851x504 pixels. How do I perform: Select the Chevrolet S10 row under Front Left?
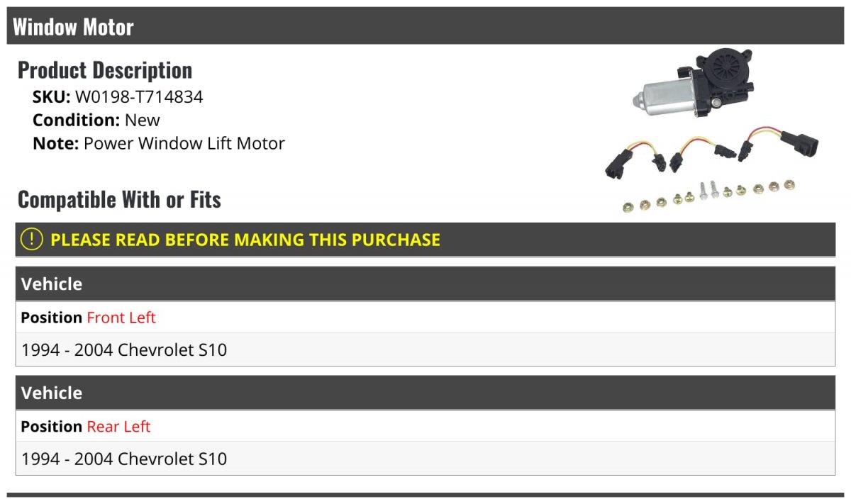tap(124, 349)
